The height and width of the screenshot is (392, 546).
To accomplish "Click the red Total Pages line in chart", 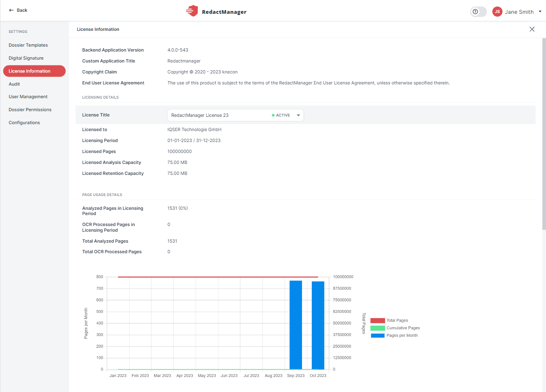I will pyautogui.click(x=218, y=277).
